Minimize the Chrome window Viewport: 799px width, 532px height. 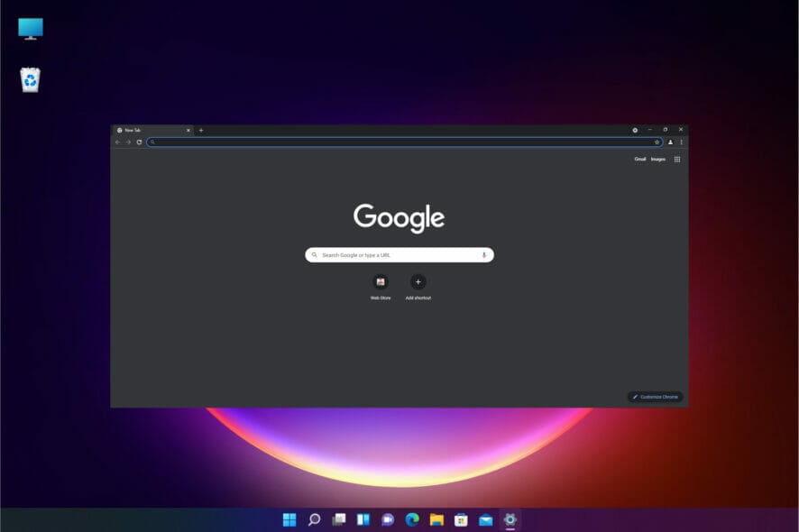pos(649,130)
